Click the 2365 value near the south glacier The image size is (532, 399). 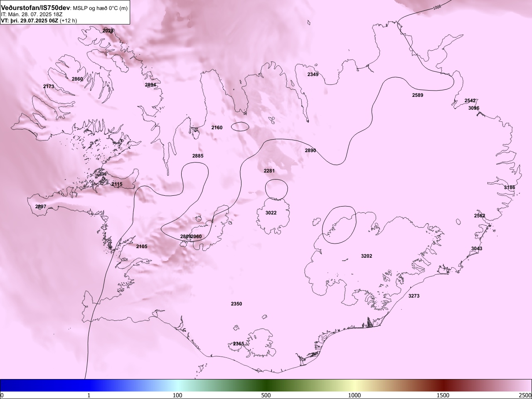click(239, 344)
